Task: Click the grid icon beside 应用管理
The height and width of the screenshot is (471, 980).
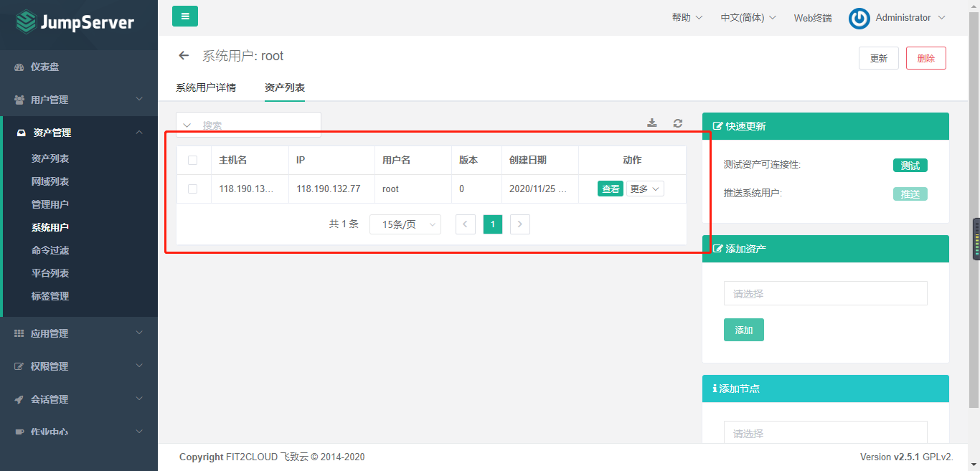Action: point(19,333)
